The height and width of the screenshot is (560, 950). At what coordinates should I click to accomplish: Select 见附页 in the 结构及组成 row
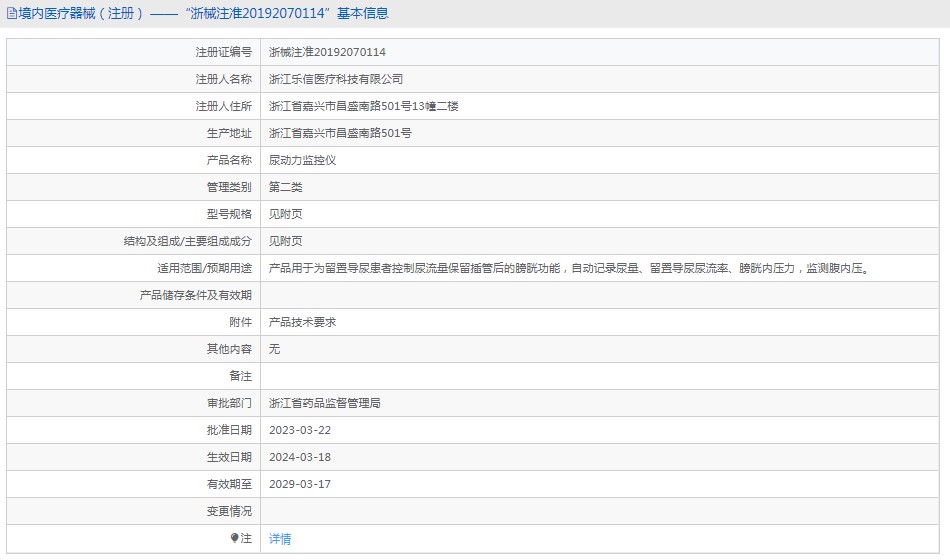click(285, 241)
